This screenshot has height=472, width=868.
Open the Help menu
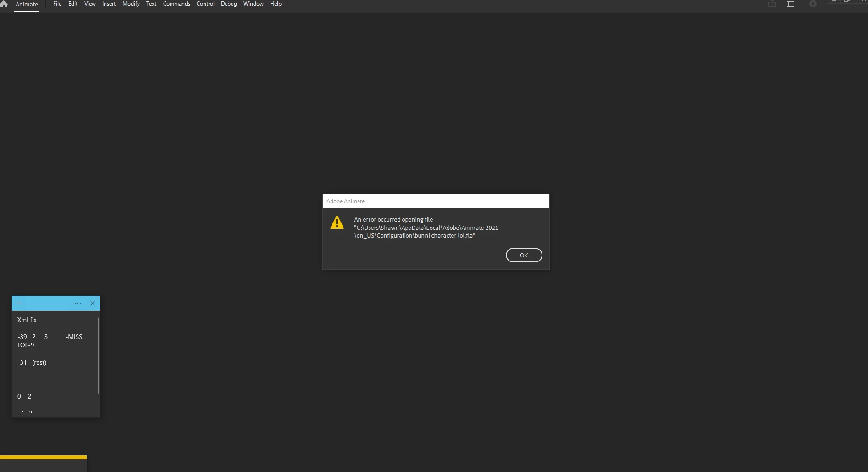point(276,4)
